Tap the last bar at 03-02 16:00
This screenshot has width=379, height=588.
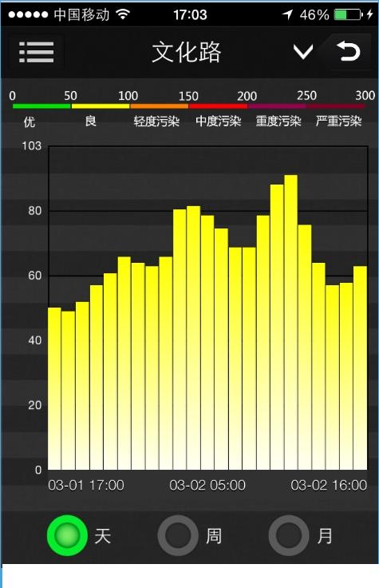pos(361,367)
